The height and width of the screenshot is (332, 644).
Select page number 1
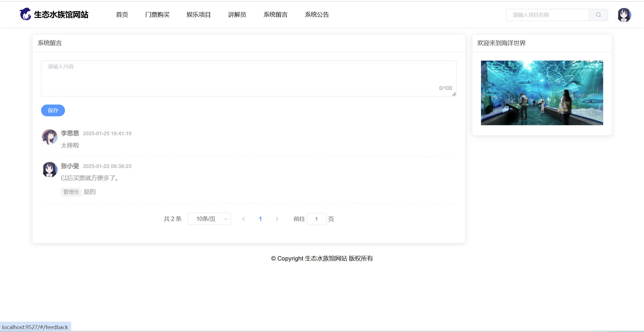coord(260,219)
